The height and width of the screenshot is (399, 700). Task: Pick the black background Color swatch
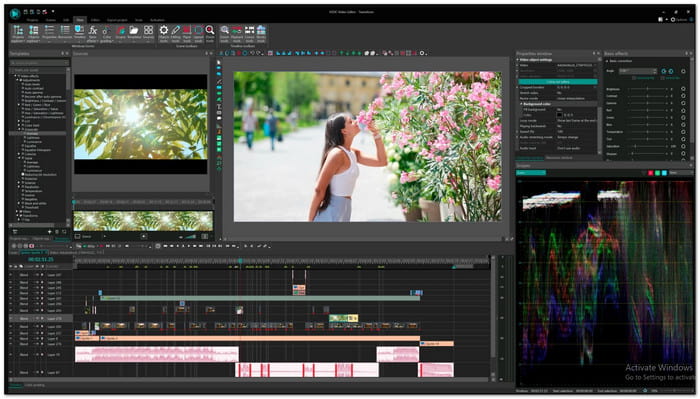click(x=559, y=115)
